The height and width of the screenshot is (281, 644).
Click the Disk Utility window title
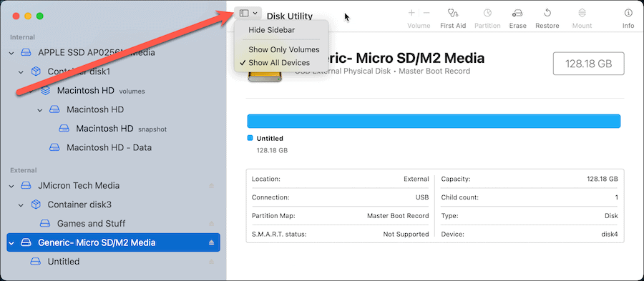pyautogui.click(x=290, y=16)
